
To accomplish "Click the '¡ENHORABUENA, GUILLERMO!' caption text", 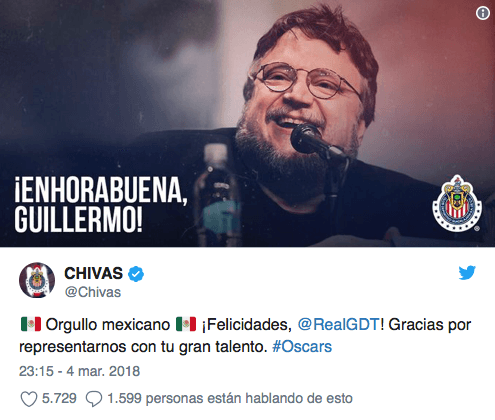I will point(101,204).
